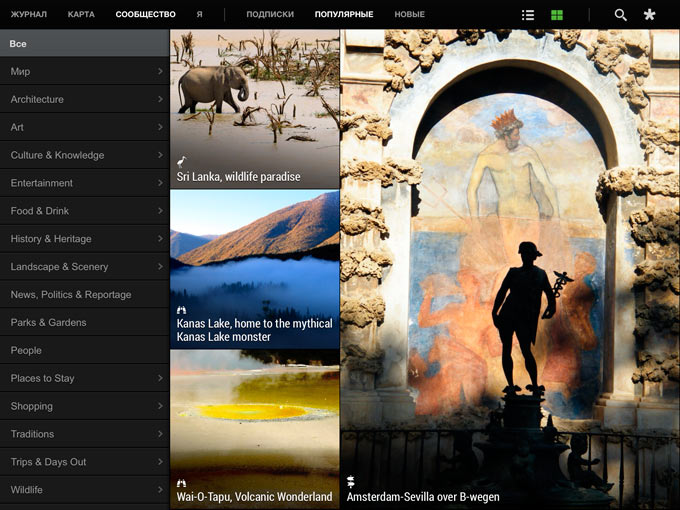Open the Журнал tab
Viewport: 680px width, 510px height.
(x=28, y=15)
